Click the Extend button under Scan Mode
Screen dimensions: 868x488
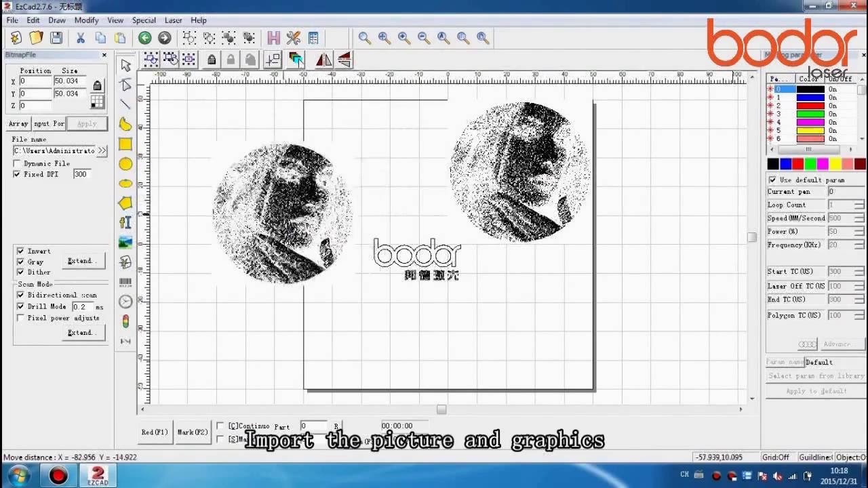tap(83, 333)
